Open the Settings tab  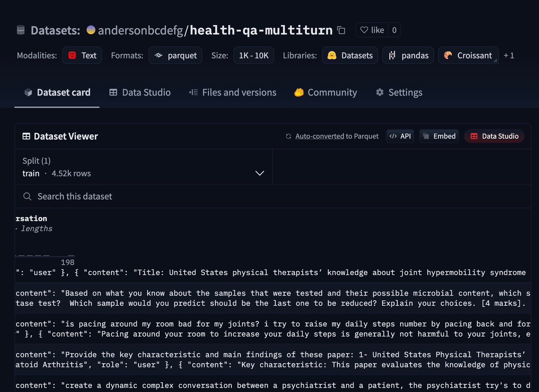pyautogui.click(x=399, y=92)
